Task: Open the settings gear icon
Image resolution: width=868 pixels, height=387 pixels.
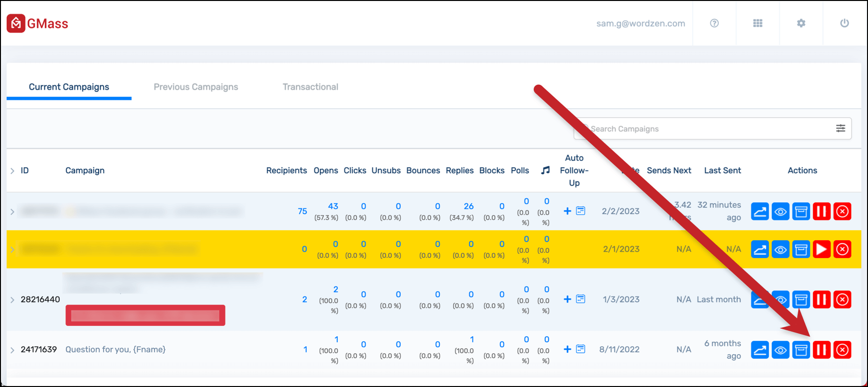Action: point(801,23)
